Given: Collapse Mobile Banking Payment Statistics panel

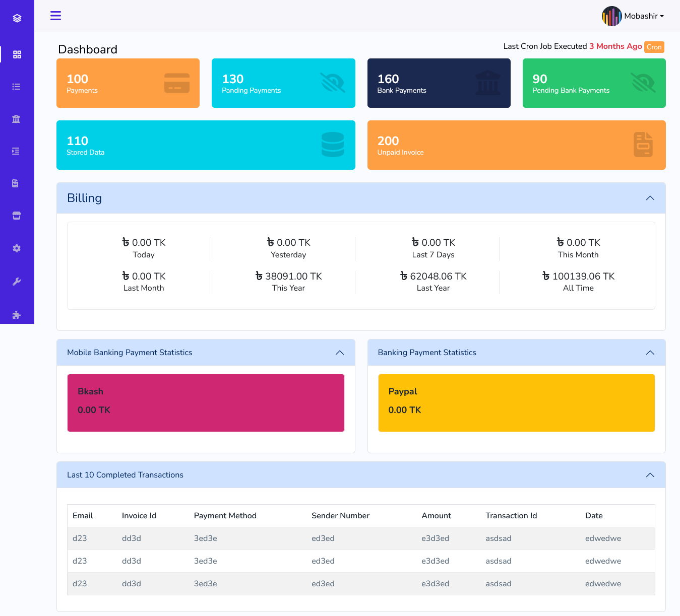Looking at the screenshot, I should pyautogui.click(x=339, y=353).
